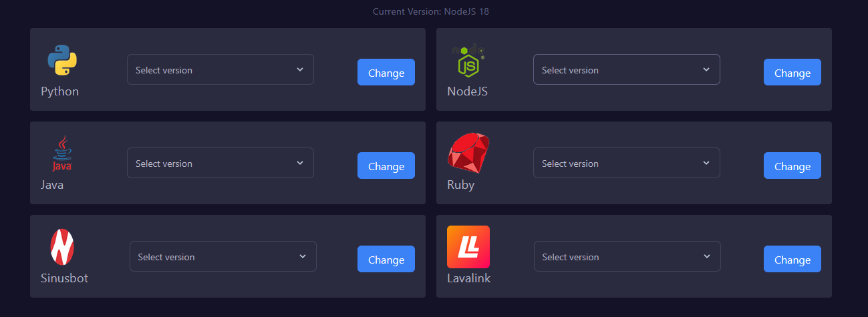Click the Ruby label text
The height and width of the screenshot is (317, 868).
tap(460, 185)
